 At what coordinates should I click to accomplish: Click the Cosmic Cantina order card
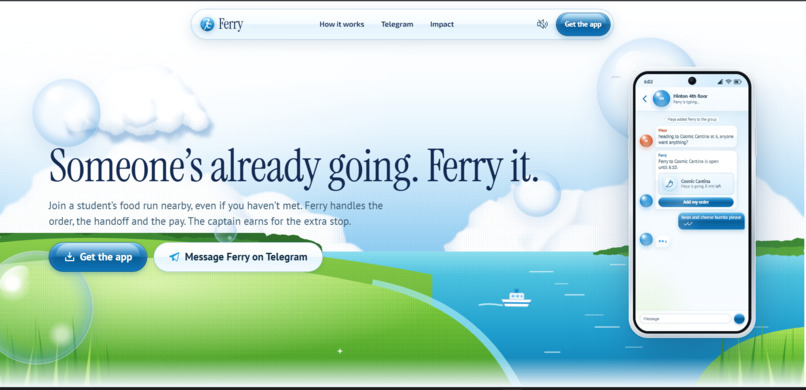click(x=696, y=183)
